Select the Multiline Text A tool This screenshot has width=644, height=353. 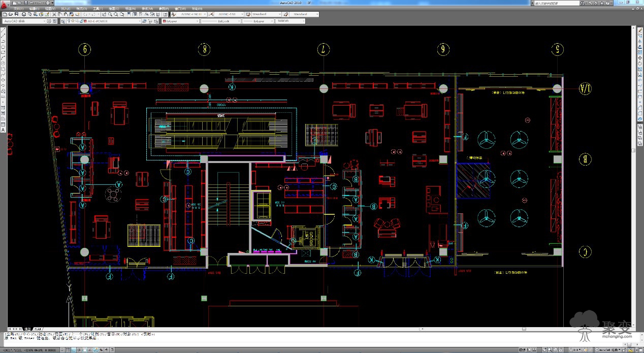pyautogui.click(x=3, y=130)
